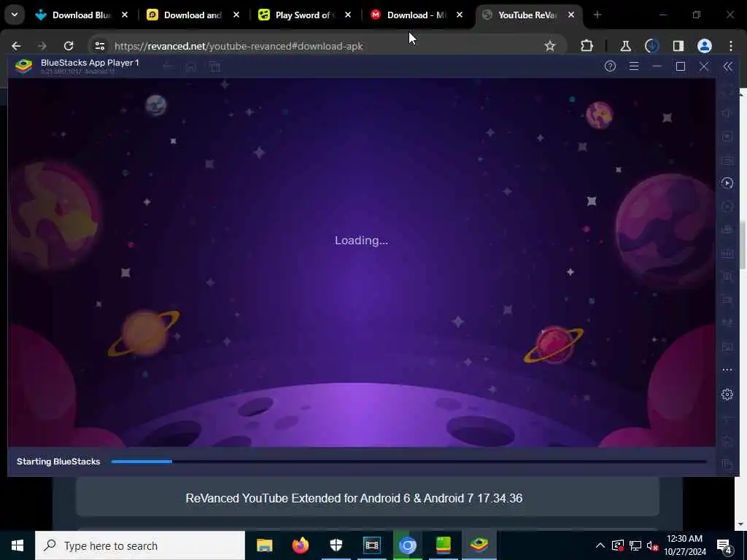
Task: Select the YouTube ReVanced tab
Action: [522, 15]
